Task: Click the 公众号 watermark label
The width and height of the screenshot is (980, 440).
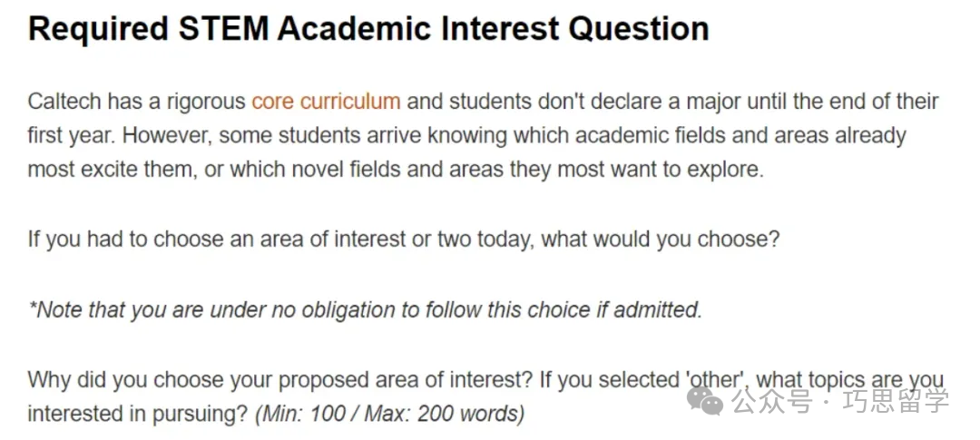Action: [771, 401]
